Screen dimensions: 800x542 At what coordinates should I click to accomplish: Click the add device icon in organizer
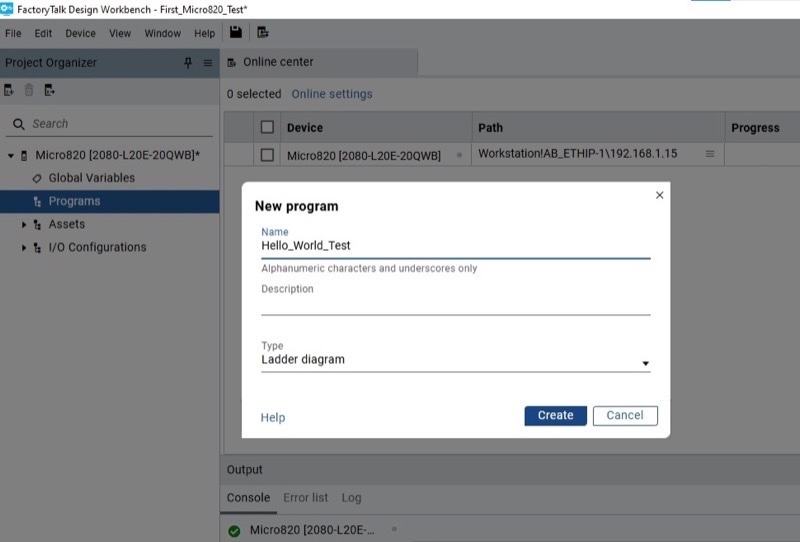(9, 90)
